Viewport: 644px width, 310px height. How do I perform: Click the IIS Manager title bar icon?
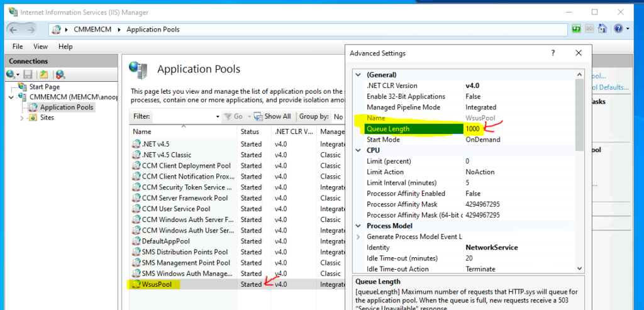click(13, 12)
